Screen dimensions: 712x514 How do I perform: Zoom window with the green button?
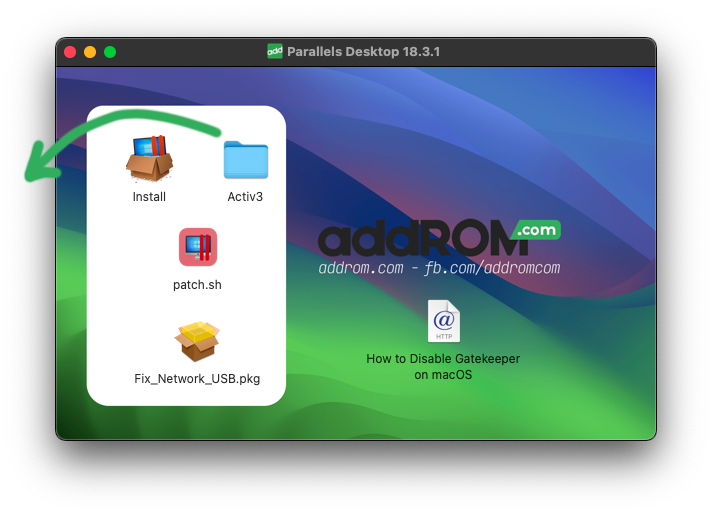(110, 52)
